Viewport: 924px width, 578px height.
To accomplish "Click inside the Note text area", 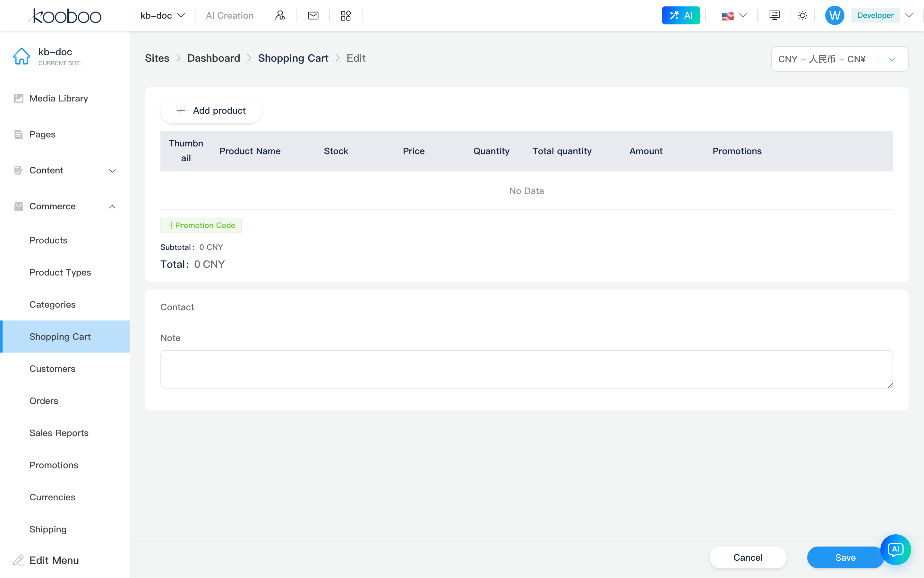I will (x=526, y=369).
